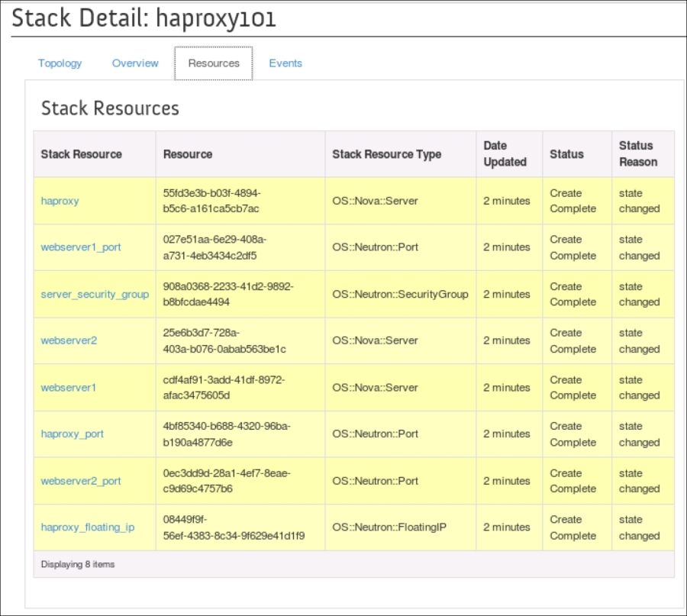Open the Overview tab
Image resolution: width=687 pixels, height=616 pixels.
coord(135,63)
